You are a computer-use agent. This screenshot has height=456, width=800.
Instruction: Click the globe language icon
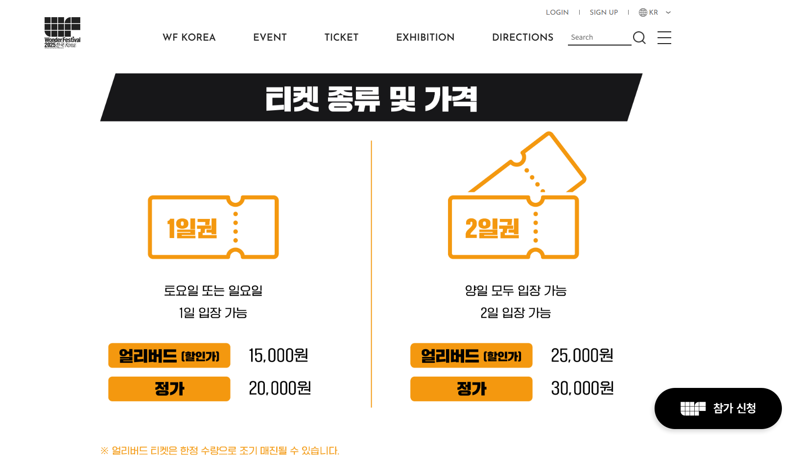tap(643, 12)
